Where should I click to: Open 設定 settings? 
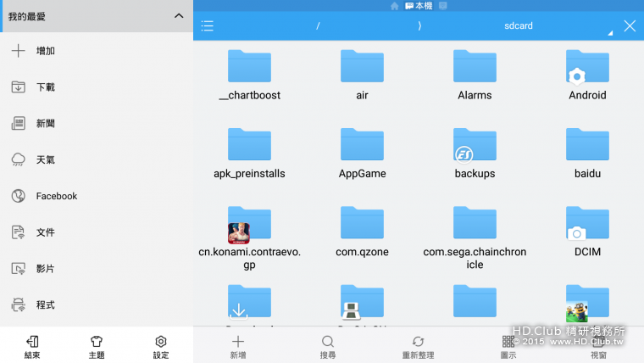161,347
